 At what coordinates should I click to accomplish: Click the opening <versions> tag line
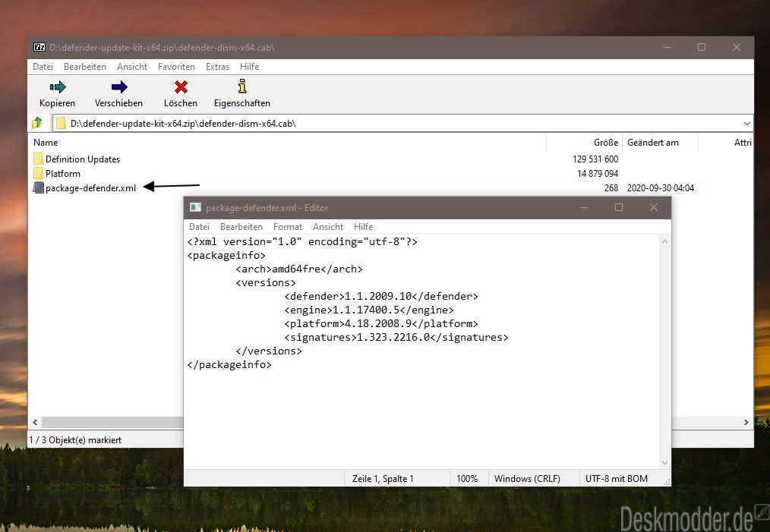[x=266, y=282]
